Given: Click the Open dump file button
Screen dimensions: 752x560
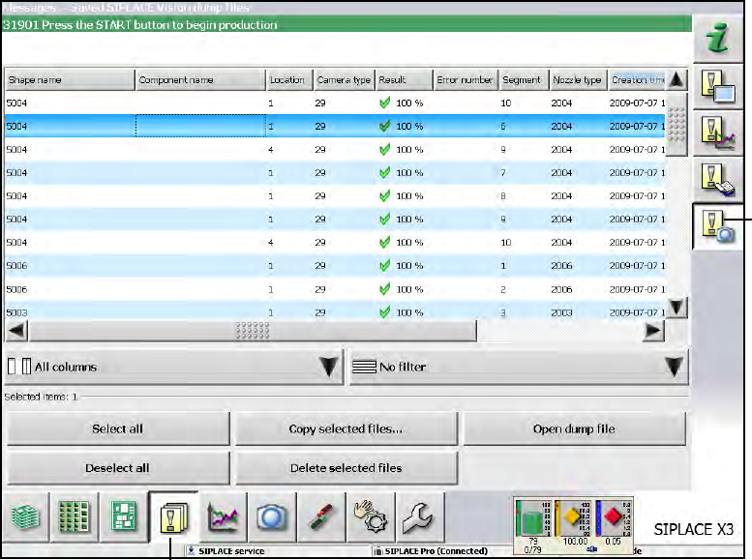Looking at the screenshot, I should coord(574,428).
